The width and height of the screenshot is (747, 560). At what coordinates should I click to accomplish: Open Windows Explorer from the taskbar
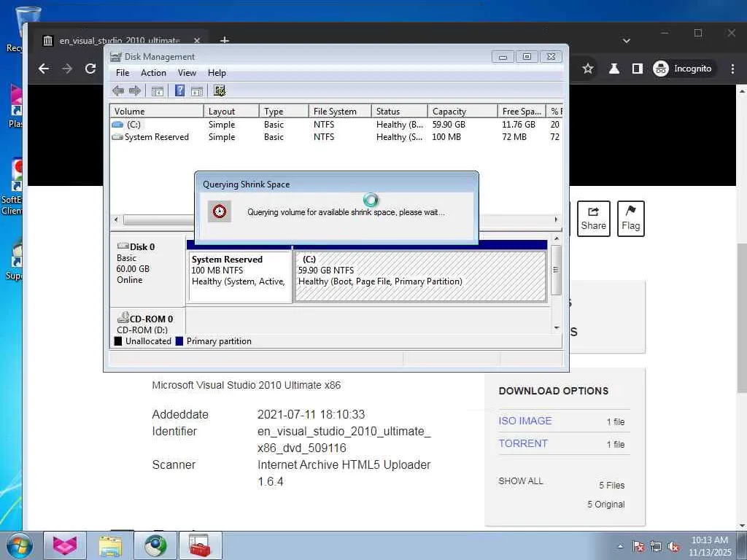(110, 545)
